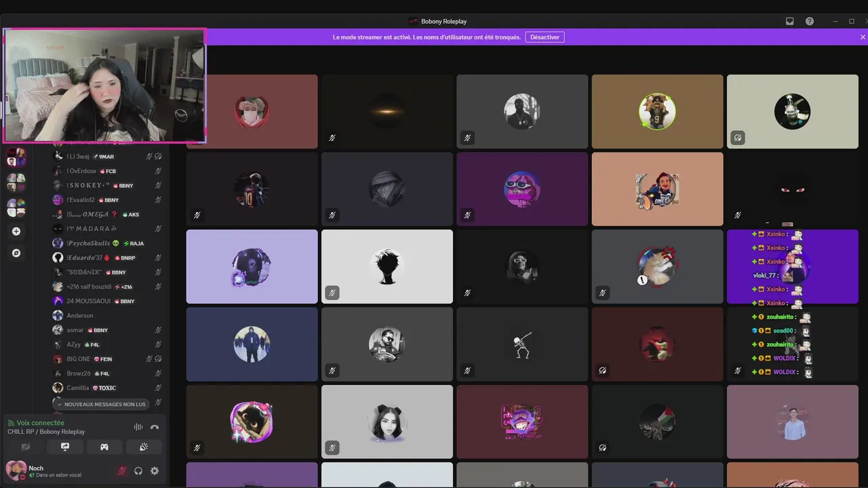This screenshot has width=868, height=488.
Task: Select user !PsychoSkulls with RAJA tag
Action: 107,243
